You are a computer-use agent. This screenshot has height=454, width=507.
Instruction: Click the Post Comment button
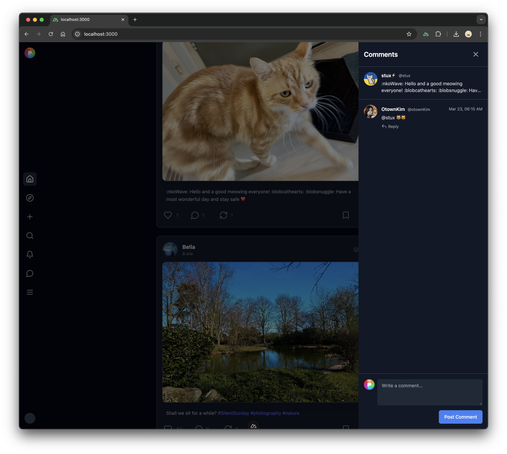click(x=460, y=417)
